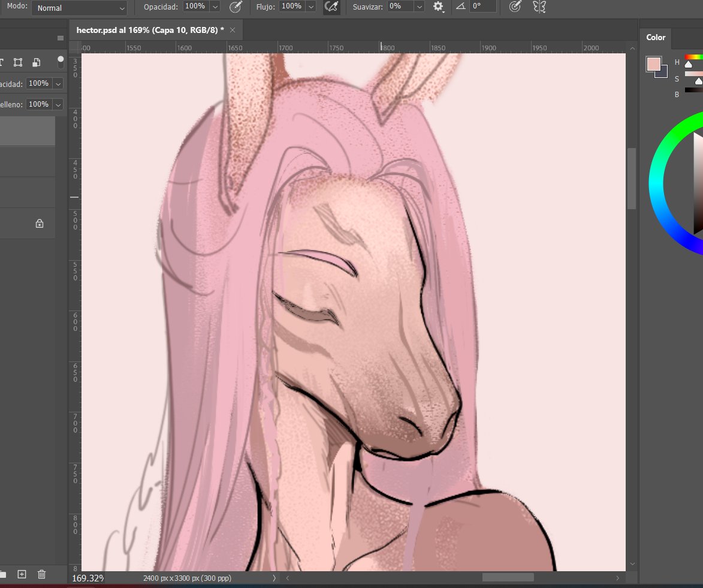Viewport: 703px width, 588px height.
Task: Click the brush angle icon
Action: click(460, 6)
